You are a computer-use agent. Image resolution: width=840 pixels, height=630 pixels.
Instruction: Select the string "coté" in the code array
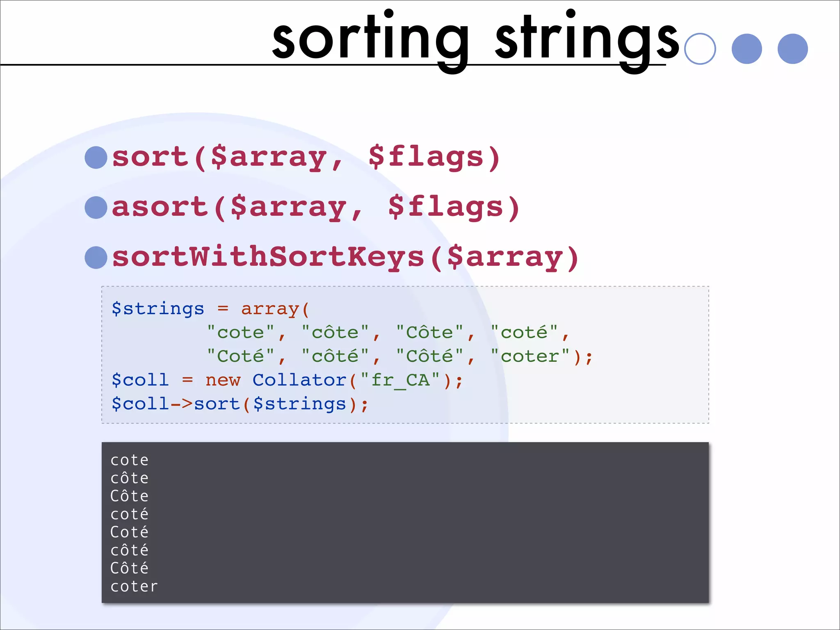pos(524,332)
